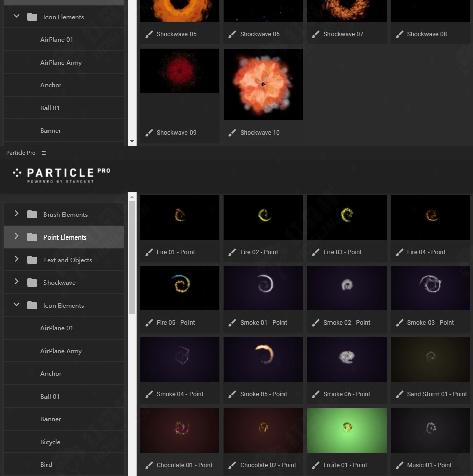Expand the Point Elements folder chevron
The image size is (473, 476).
coord(16,236)
